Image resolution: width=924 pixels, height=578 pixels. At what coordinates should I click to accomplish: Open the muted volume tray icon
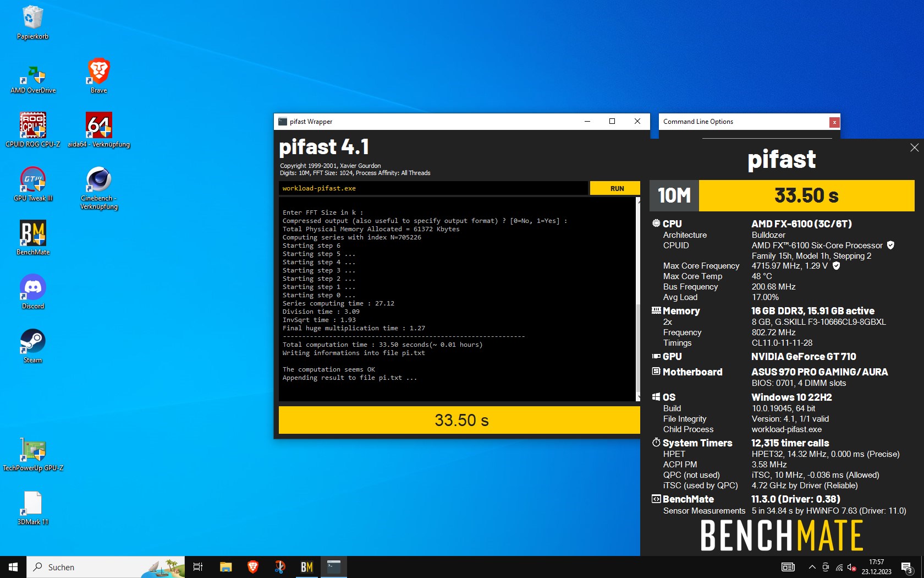pos(851,567)
